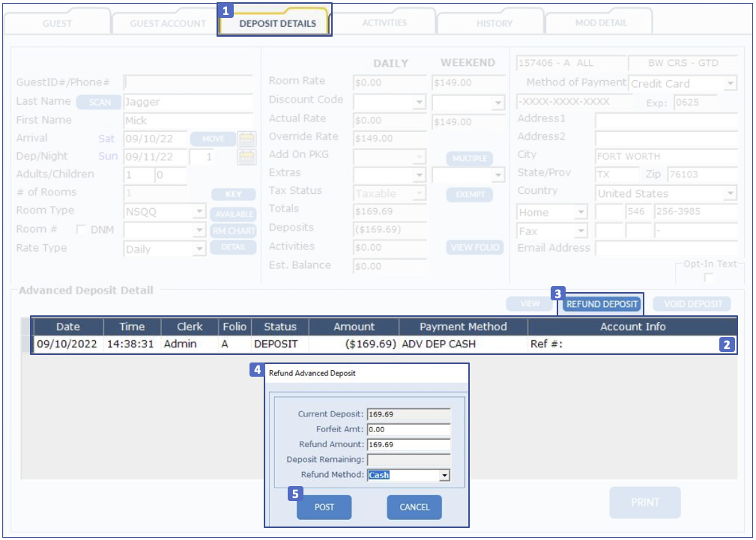Open the Guest Account tab
The image size is (756, 540).
click(x=167, y=23)
